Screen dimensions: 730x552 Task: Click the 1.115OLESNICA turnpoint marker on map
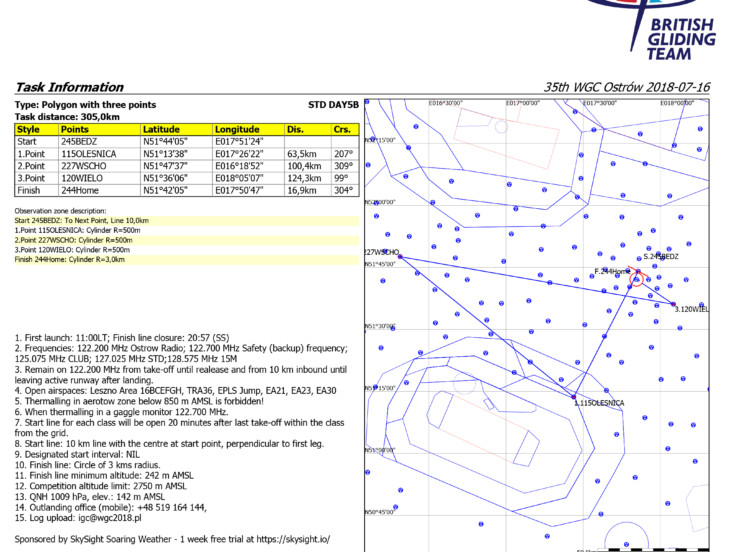(x=575, y=398)
